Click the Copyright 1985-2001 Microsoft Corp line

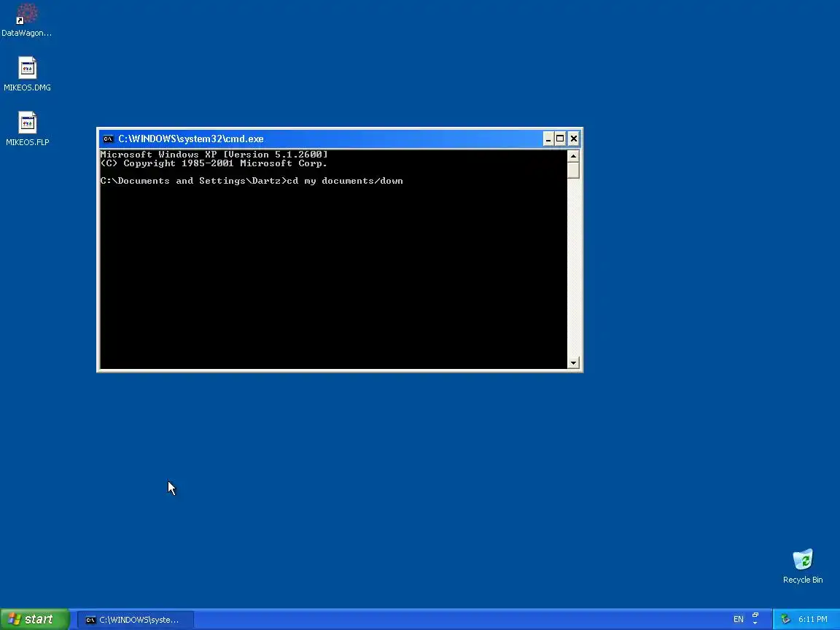pyautogui.click(x=214, y=163)
